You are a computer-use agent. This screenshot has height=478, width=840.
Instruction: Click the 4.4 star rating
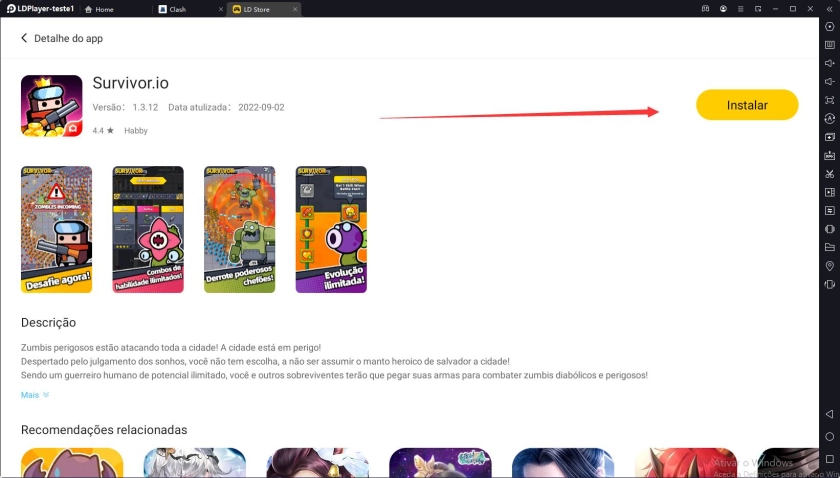[103, 131]
